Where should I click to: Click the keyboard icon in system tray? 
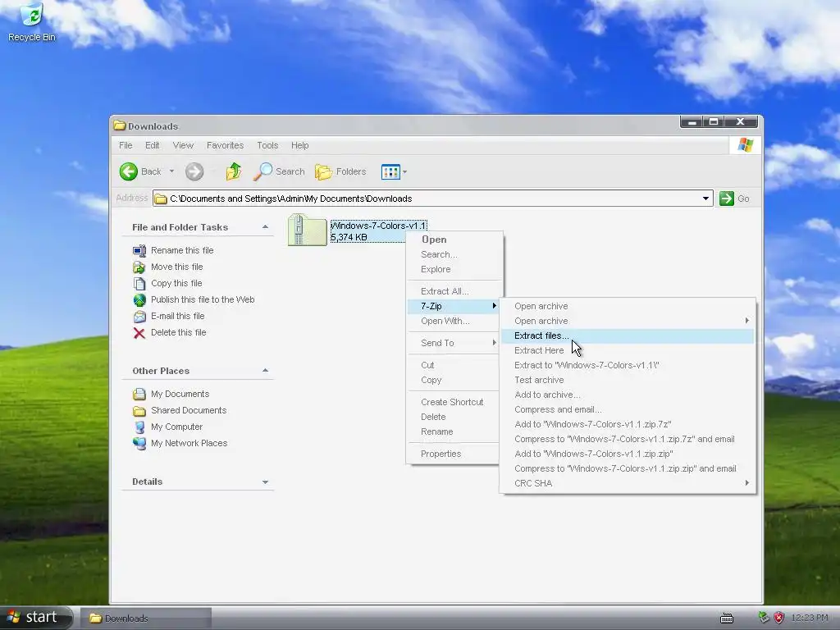pos(727,619)
